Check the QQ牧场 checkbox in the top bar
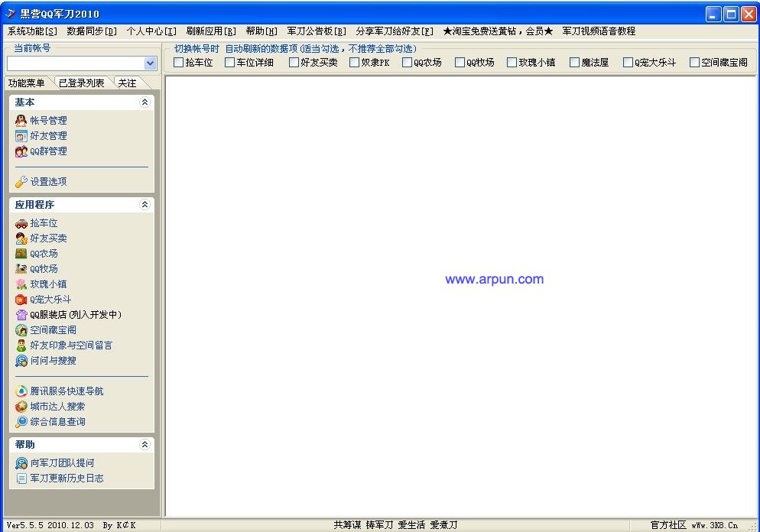760x532 pixels. coord(460,63)
